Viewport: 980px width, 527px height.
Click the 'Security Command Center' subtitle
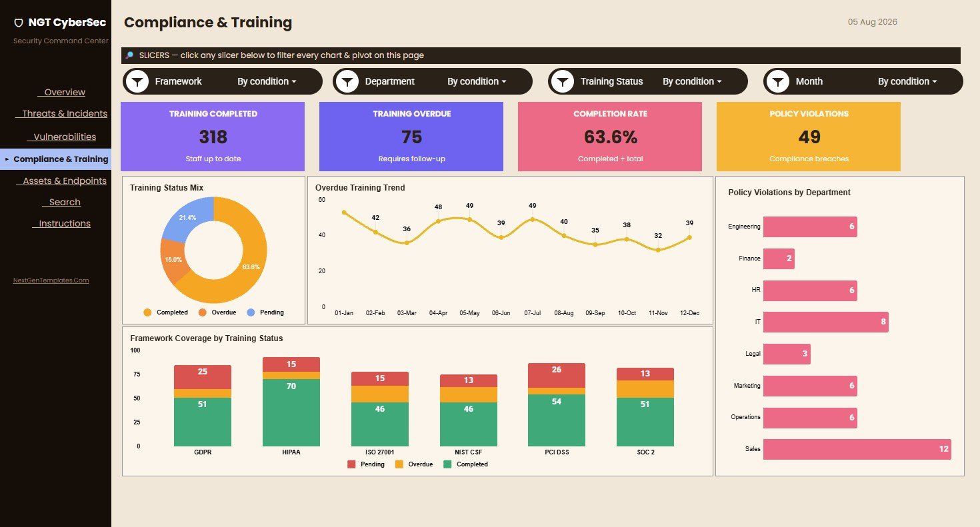click(x=61, y=41)
